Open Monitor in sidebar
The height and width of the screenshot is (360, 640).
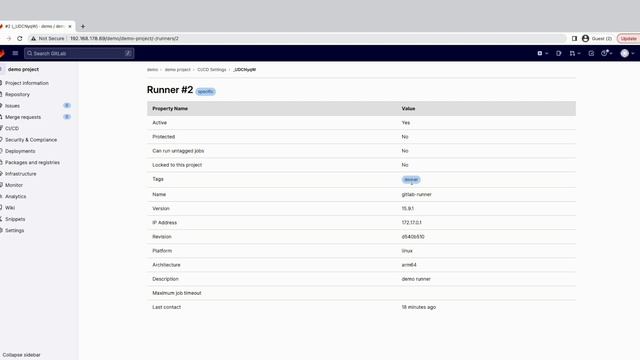pyautogui.click(x=14, y=185)
